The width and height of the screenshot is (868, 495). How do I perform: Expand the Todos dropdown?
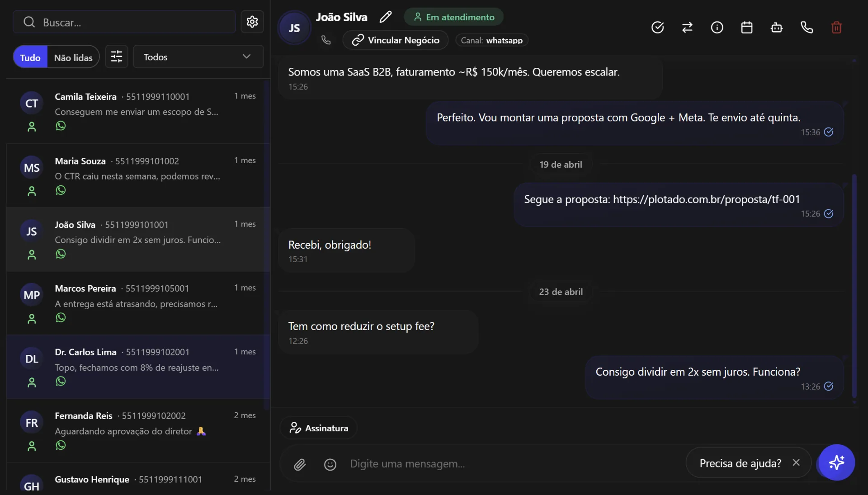point(198,57)
